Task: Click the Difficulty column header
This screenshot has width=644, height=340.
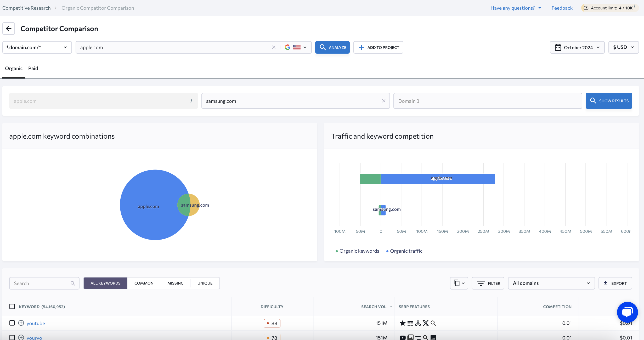Action: pos(272,307)
